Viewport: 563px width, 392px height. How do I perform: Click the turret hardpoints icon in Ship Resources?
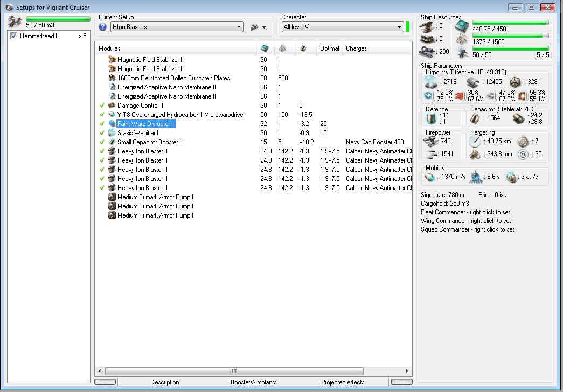click(427, 26)
